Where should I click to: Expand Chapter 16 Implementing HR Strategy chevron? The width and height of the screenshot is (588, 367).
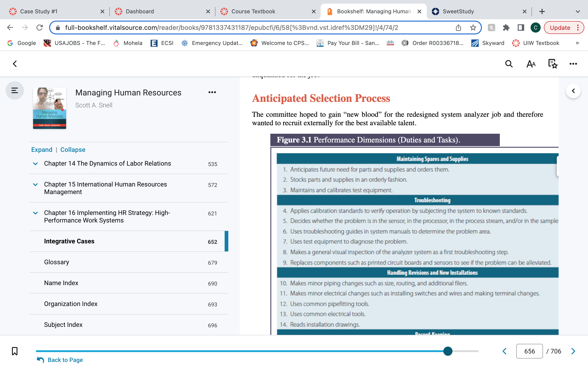[35, 213]
